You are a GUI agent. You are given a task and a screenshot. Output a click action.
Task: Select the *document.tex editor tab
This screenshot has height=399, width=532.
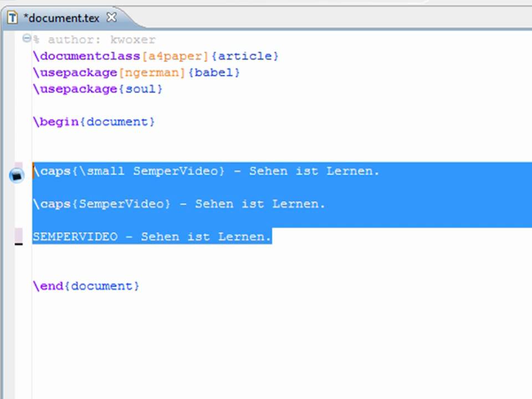[63, 18]
